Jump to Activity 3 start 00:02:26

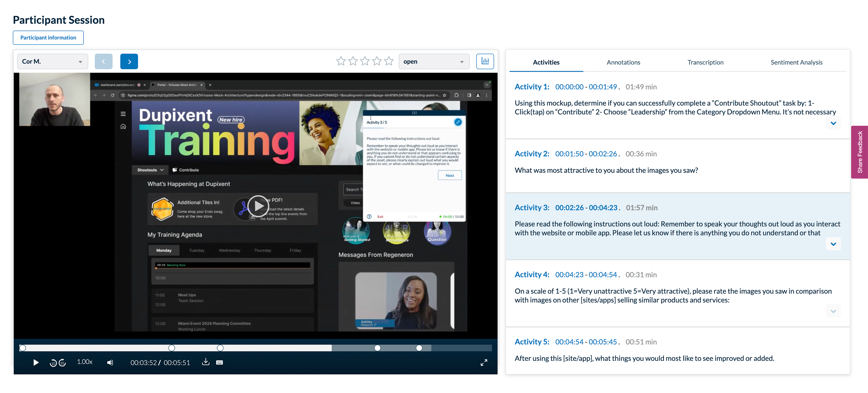(569, 207)
